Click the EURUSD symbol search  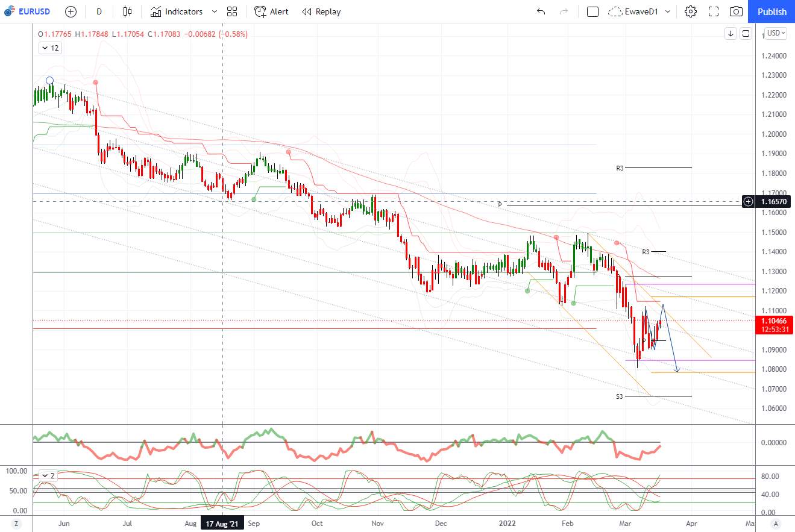pyautogui.click(x=29, y=11)
